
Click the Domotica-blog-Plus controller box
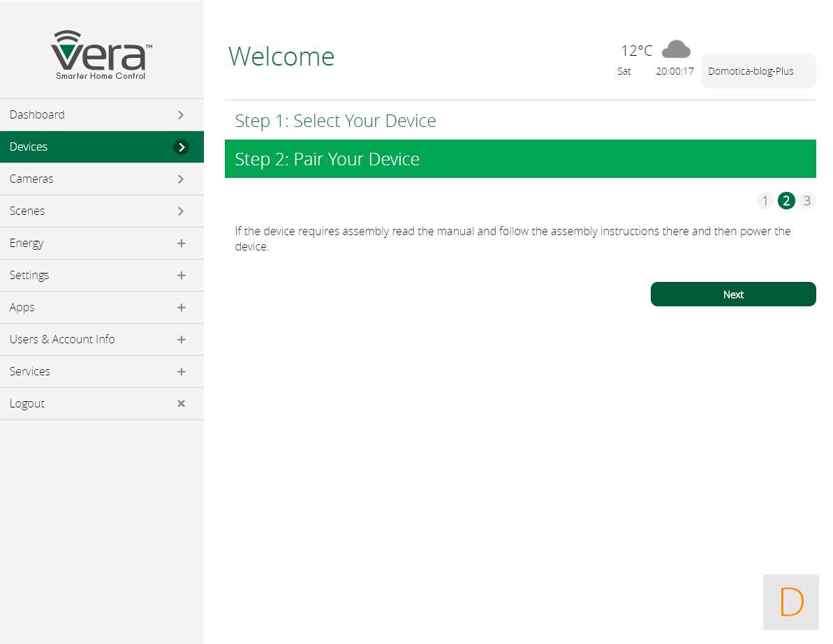coord(758,71)
